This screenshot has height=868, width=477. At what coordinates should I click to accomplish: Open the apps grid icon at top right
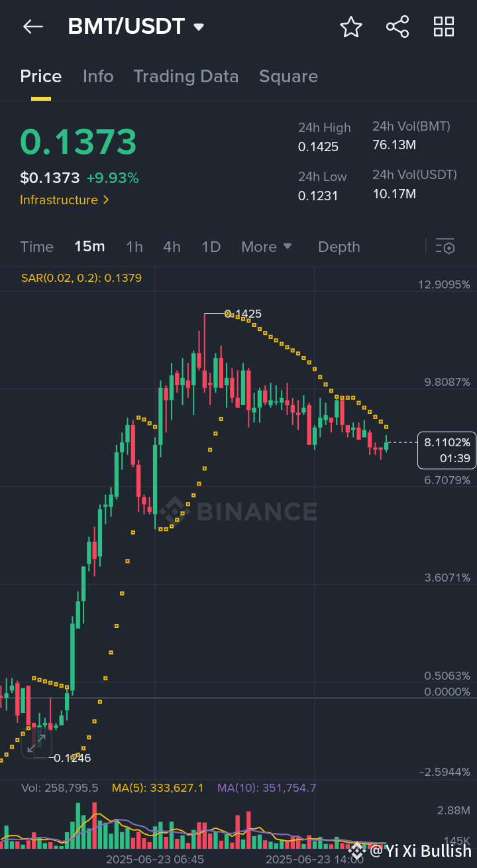click(443, 27)
